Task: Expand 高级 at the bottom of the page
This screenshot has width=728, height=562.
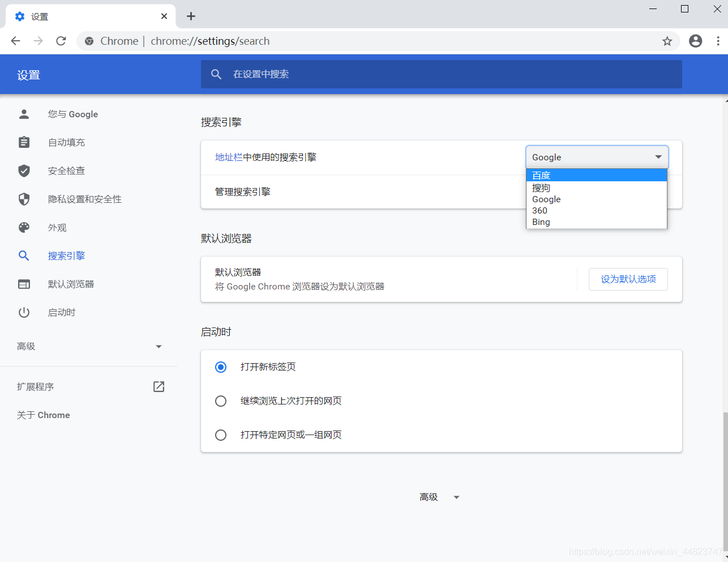Action: click(440, 497)
